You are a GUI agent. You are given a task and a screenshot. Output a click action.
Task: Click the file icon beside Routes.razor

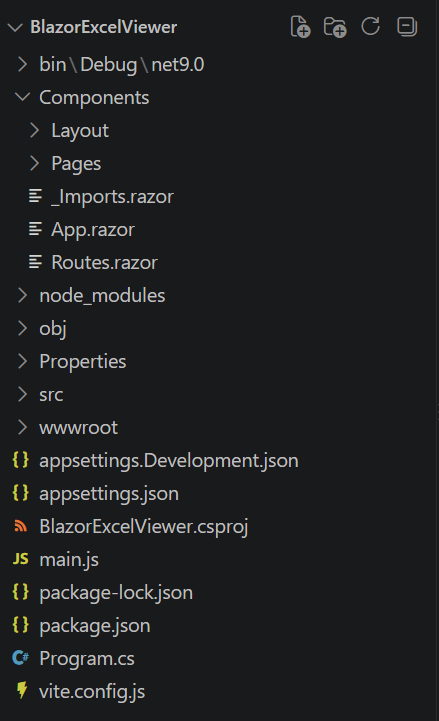coord(35,262)
